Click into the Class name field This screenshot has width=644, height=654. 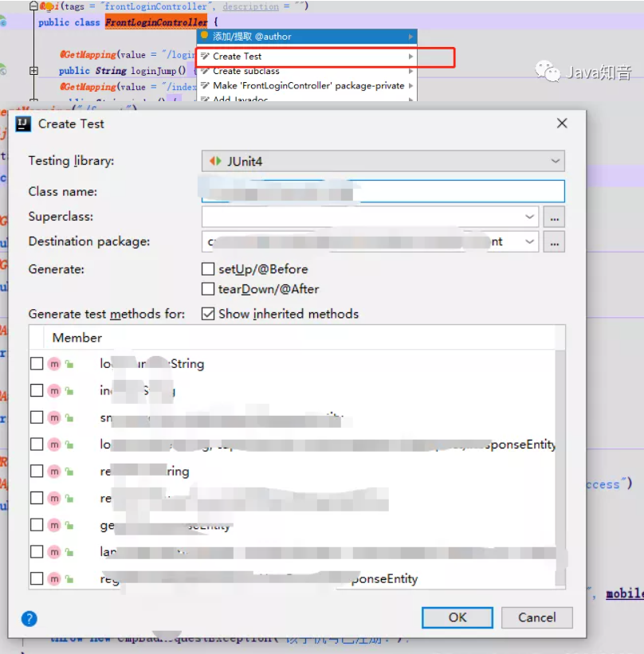(383, 191)
